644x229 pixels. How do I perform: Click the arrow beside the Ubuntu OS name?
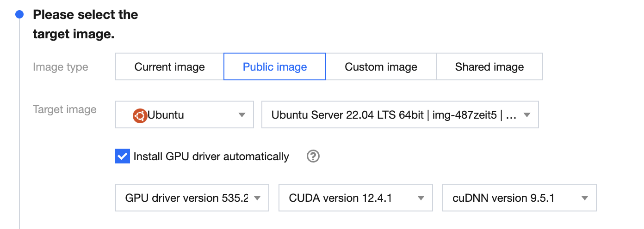[x=241, y=115]
